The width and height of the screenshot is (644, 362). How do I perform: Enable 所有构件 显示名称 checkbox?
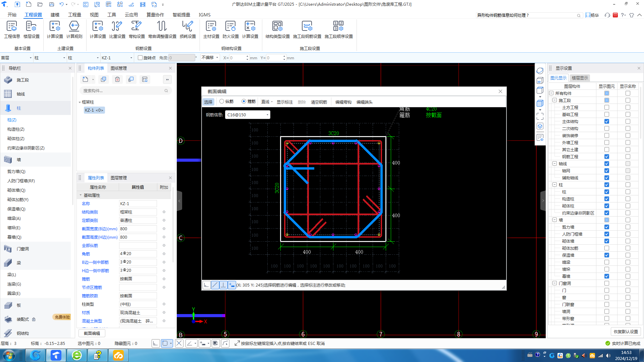point(628,93)
